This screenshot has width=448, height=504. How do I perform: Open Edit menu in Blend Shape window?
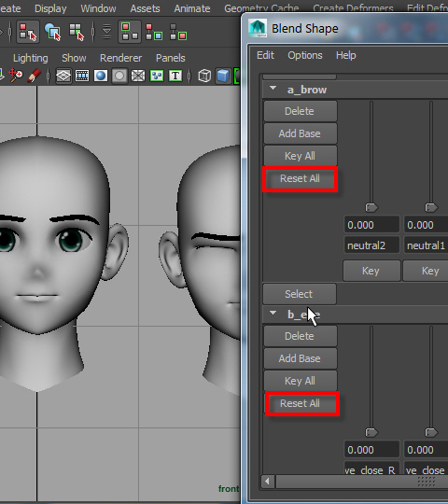[265, 55]
